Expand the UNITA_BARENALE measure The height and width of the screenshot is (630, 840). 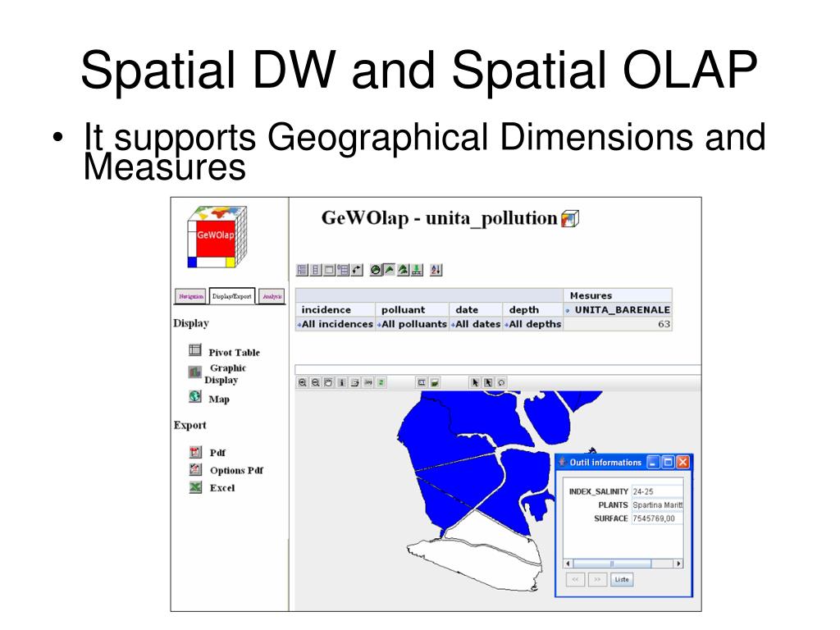[568, 310]
